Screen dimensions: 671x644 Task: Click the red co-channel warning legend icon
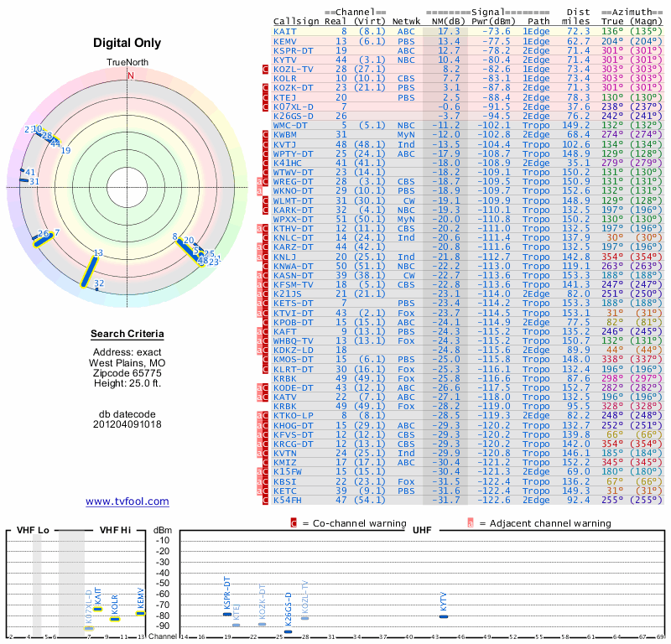[294, 522]
